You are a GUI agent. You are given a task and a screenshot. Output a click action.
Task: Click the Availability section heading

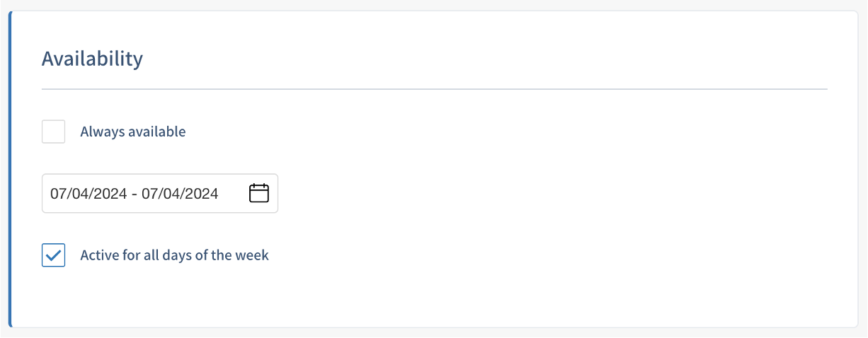click(x=92, y=59)
